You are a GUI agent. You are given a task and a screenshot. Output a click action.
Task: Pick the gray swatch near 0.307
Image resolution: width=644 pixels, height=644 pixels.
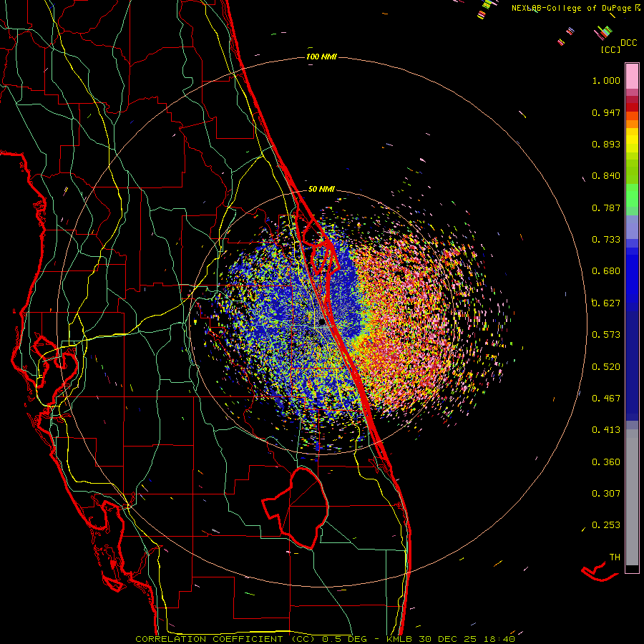[632, 497]
